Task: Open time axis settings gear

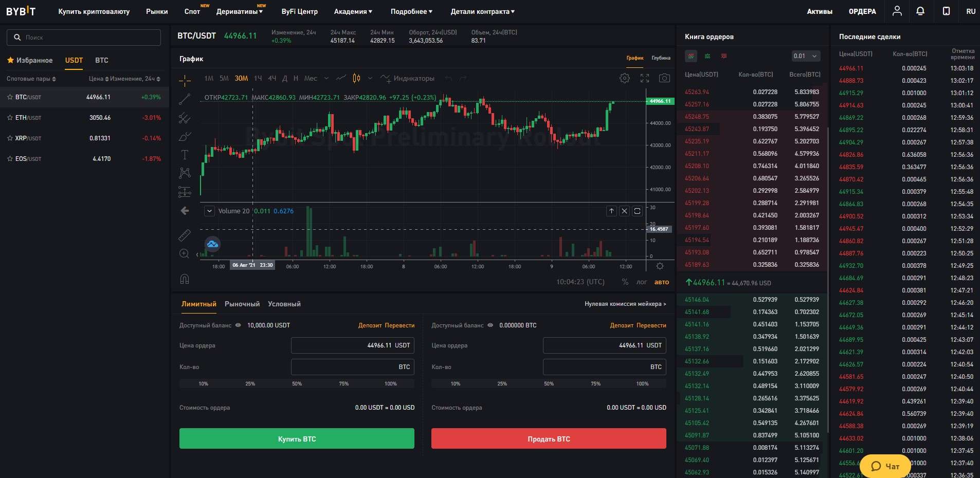Action: tap(660, 266)
